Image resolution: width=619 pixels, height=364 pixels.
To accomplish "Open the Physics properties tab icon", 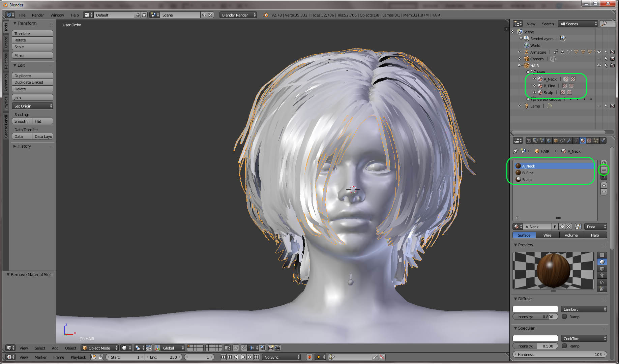I will [x=603, y=141].
